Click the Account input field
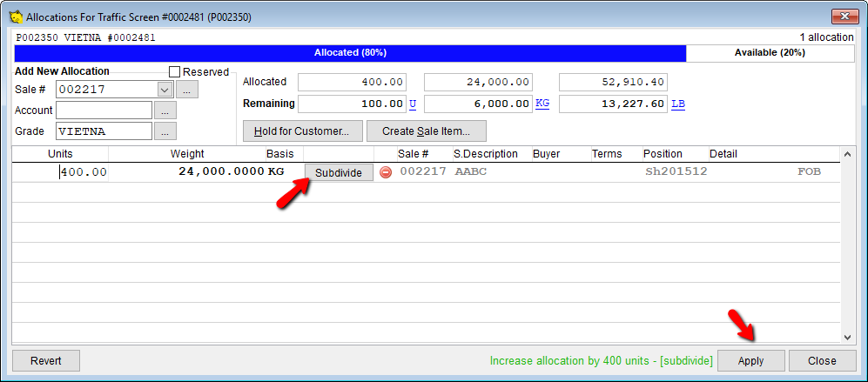The width and height of the screenshot is (868, 382). (104, 111)
